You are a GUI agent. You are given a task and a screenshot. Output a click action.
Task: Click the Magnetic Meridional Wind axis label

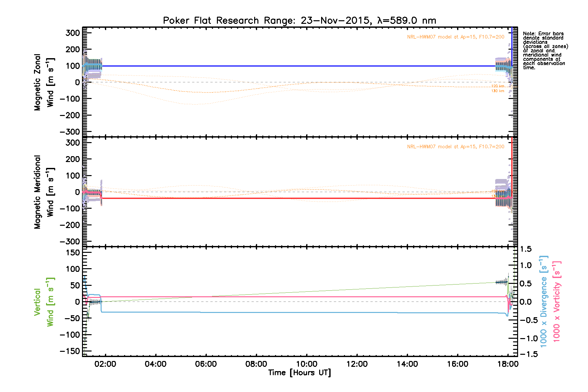[44, 192]
